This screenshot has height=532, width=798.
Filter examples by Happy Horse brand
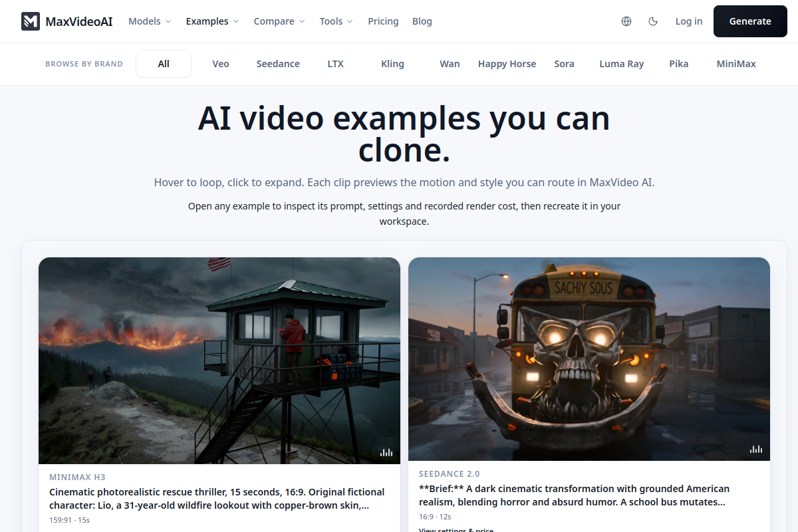click(507, 64)
